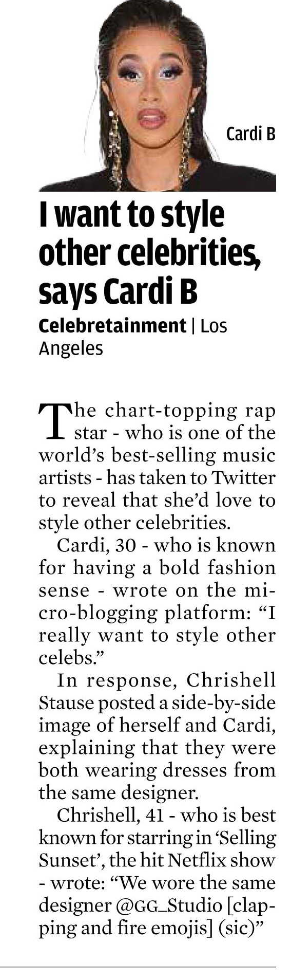This screenshot has width=291, height=980.
Task: Click 'the same designer.' sentence ending
Action: click(x=118, y=793)
